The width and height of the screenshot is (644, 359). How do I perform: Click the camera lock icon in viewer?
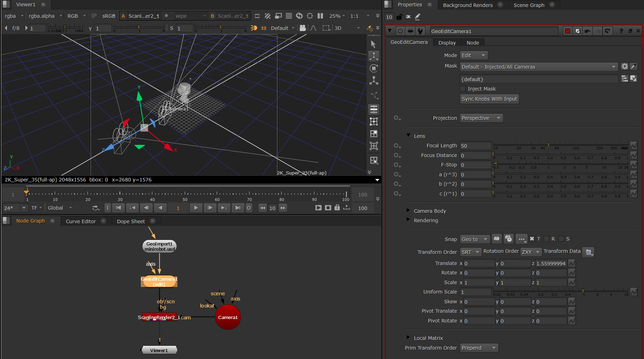click(x=302, y=28)
